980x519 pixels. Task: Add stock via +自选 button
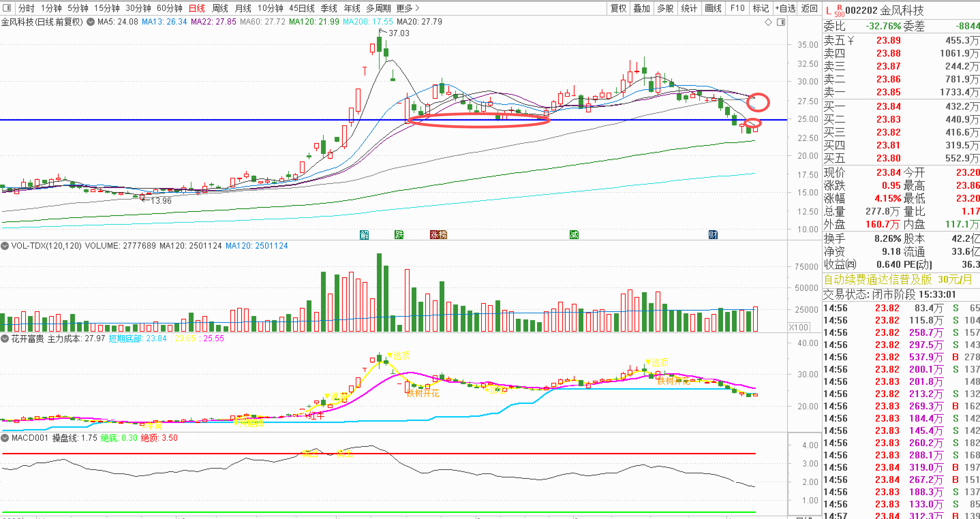tap(785, 8)
